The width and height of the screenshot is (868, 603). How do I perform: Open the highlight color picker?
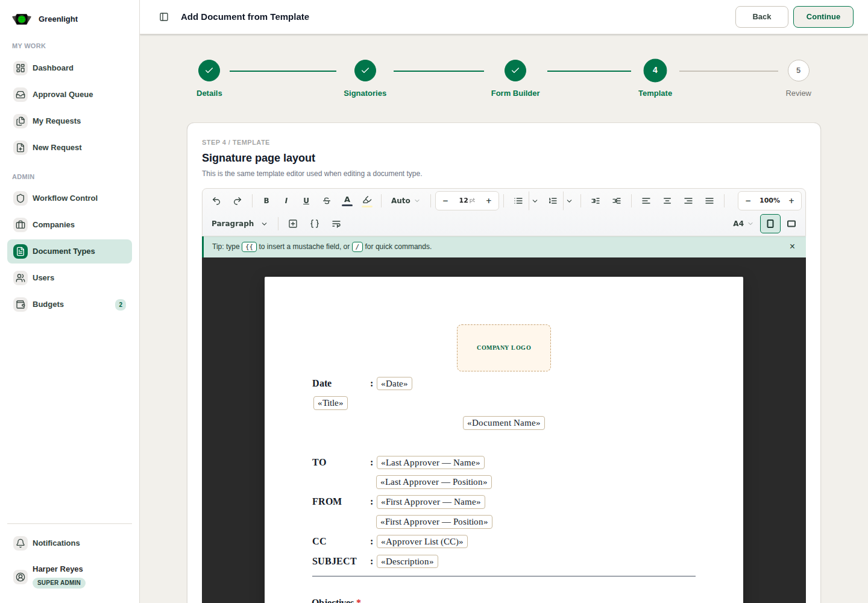367,201
